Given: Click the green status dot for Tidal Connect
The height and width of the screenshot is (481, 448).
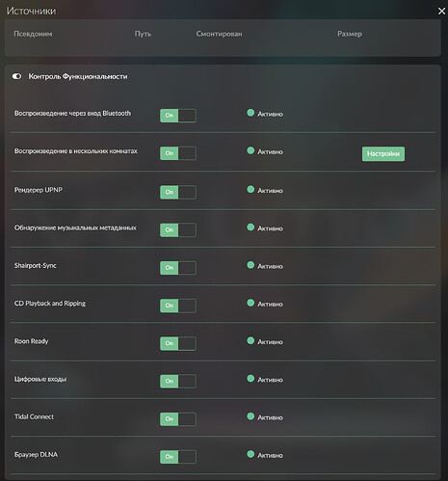Looking at the screenshot, I should [x=250, y=416].
